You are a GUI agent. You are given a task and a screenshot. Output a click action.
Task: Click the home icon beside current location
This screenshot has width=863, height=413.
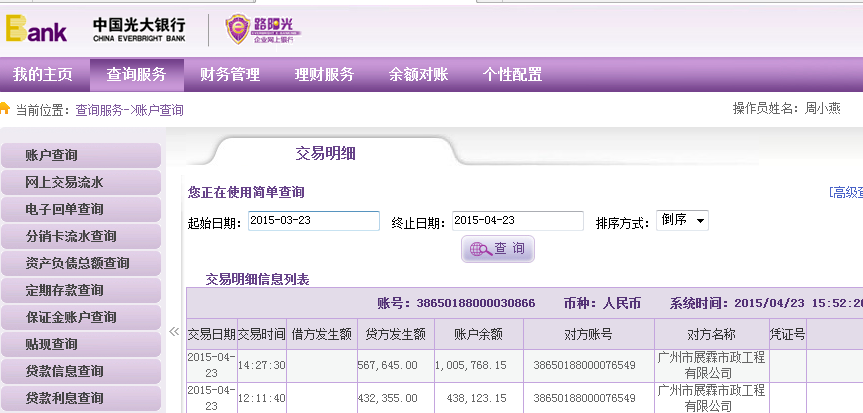(x=5, y=109)
